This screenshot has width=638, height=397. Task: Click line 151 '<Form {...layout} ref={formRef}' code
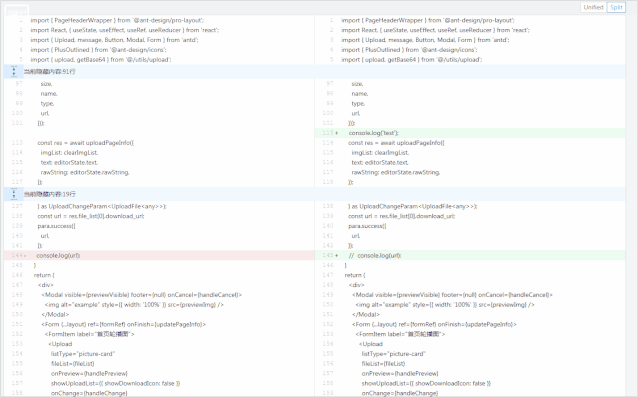tap(123, 324)
